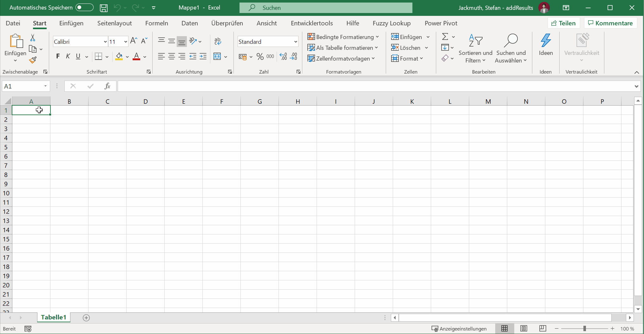Click the Select All corner triangle
This screenshot has width=644, height=334.
(7, 101)
